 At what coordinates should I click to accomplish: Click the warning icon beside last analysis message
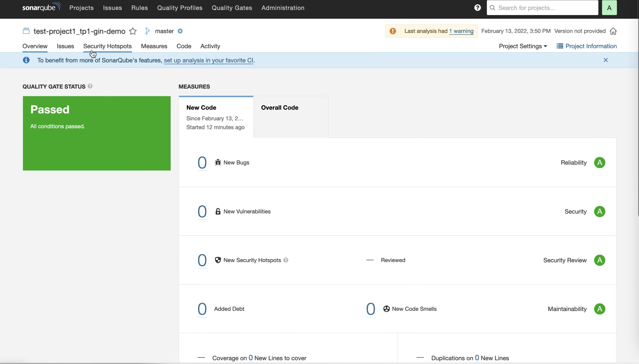393,31
